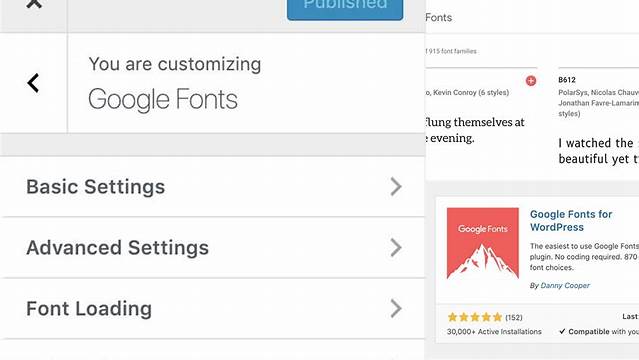Click the red plus icon on font card
The width and height of the screenshot is (639, 360).
531,81
